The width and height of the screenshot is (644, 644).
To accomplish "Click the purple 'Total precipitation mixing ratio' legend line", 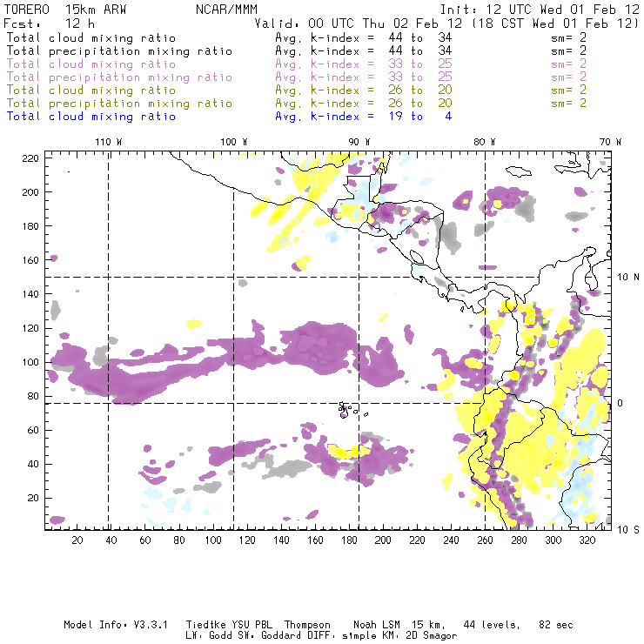I will (x=119, y=77).
